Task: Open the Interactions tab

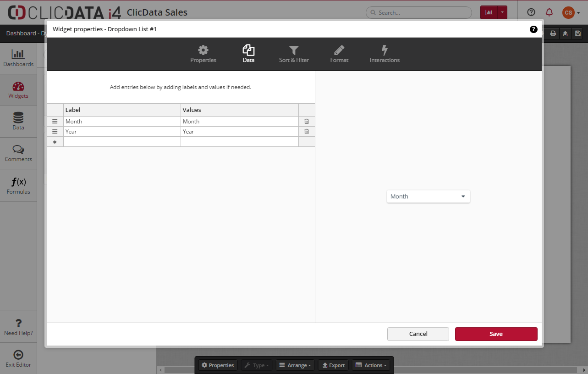Action: coord(385,54)
